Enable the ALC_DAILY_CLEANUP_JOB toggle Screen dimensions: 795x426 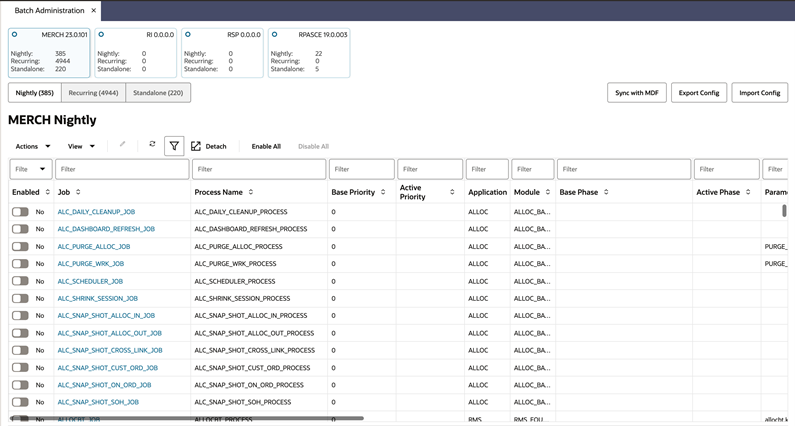(20, 211)
